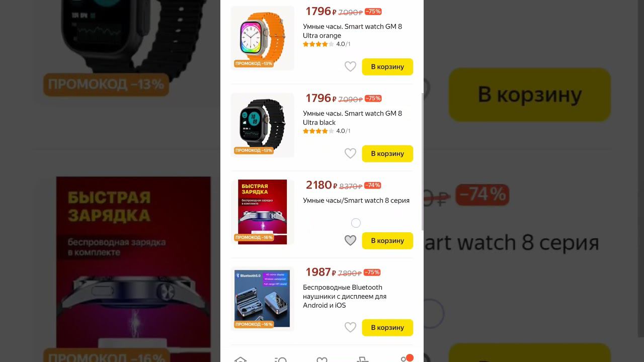
Task: Open black GM 8 Ultra watch image
Action: [x=262, y=125]
